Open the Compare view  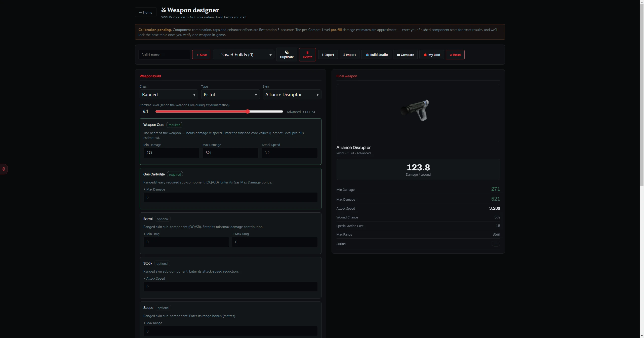coord(405,55)
